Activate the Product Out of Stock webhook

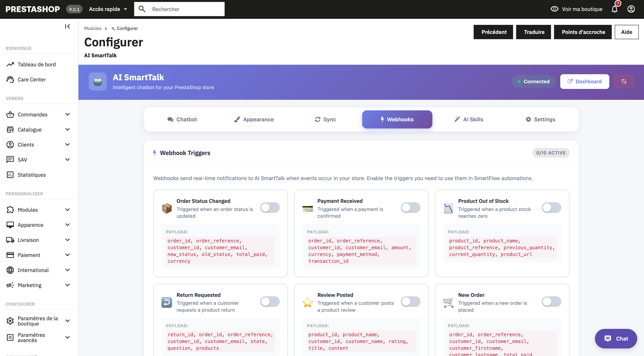point(552,207)
